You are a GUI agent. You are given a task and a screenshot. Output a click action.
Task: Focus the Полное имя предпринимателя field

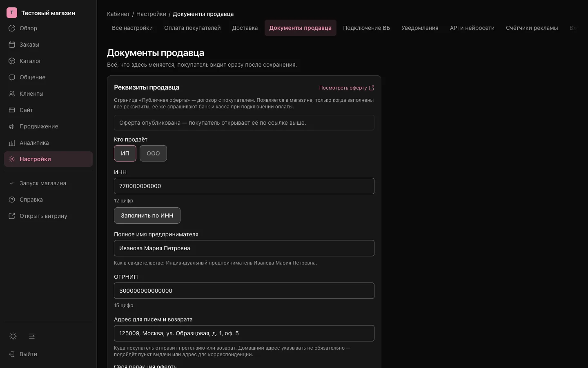[x=244, y=248]
